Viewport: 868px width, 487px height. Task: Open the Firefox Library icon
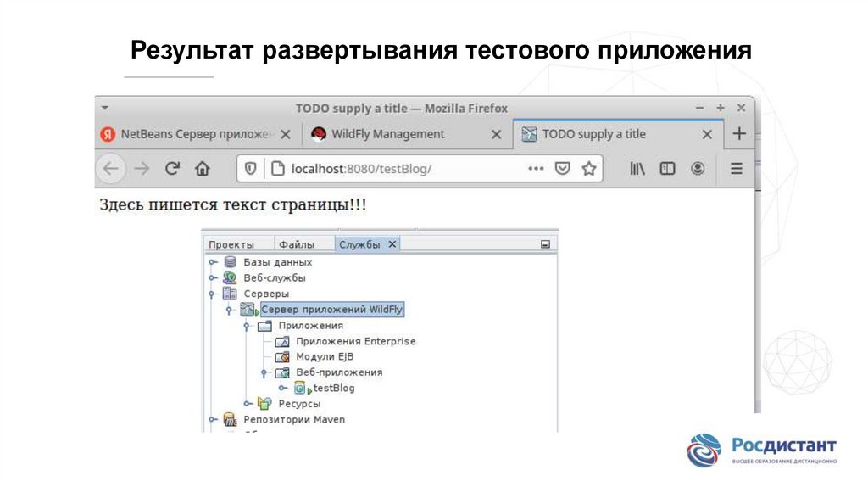[637, 169]
